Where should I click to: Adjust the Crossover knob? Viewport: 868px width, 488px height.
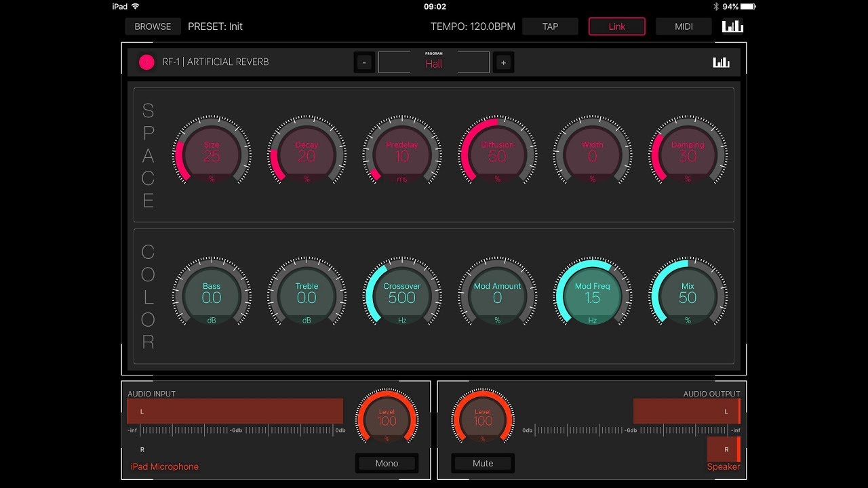(402, 296)
